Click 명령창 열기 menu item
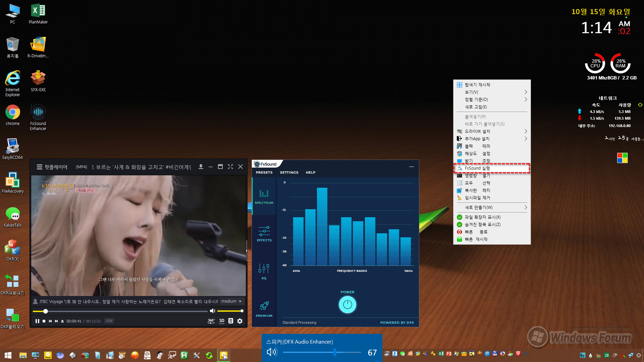Image resolution: width=644 pixels, height=362 pixels. click(492, 176)
